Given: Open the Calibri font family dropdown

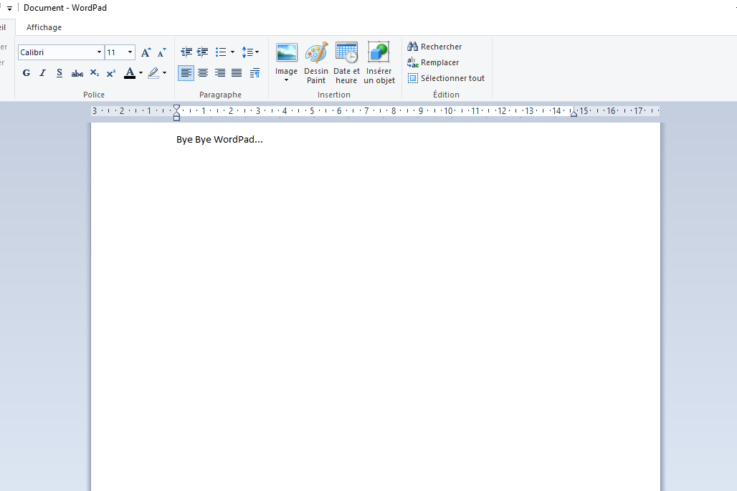Looking at the screenshot, I should (x=99, y=52).
